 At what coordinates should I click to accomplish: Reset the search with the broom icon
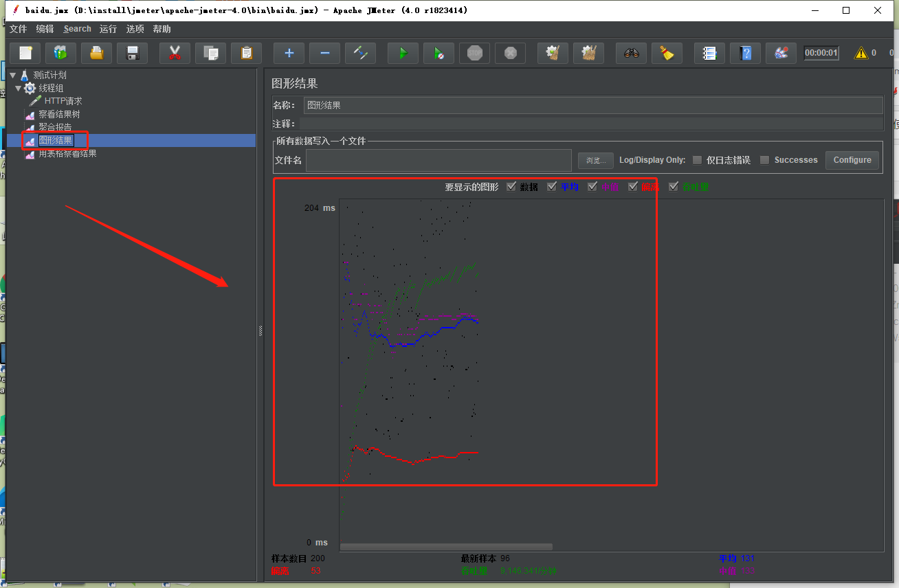[x=667, y=53]
